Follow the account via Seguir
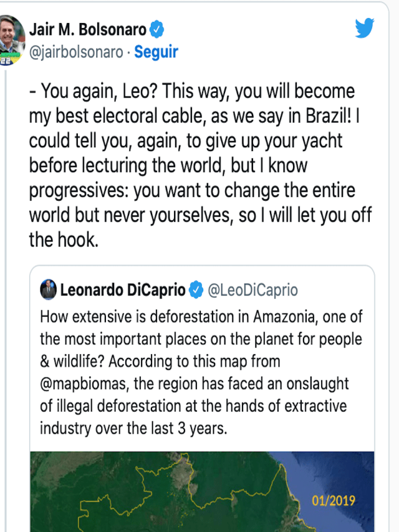399x532 pixels. click(x=156, y=52)
